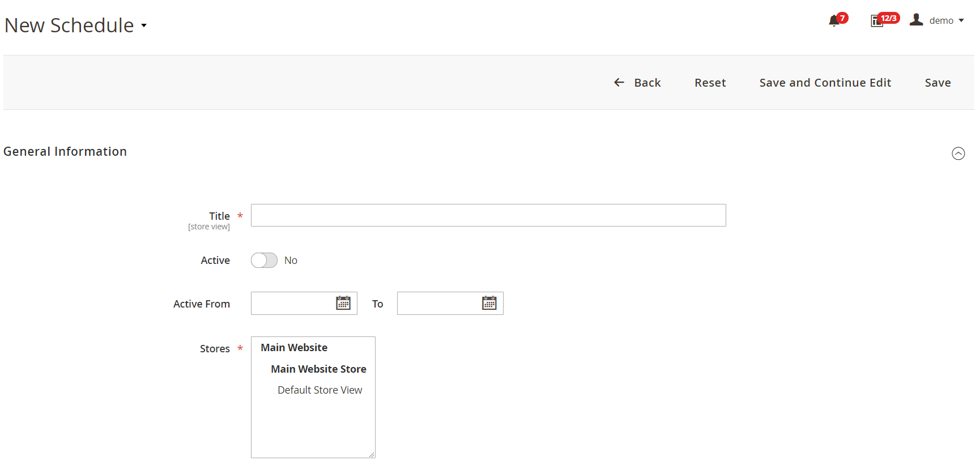Open the To date calendar picker

489,303
